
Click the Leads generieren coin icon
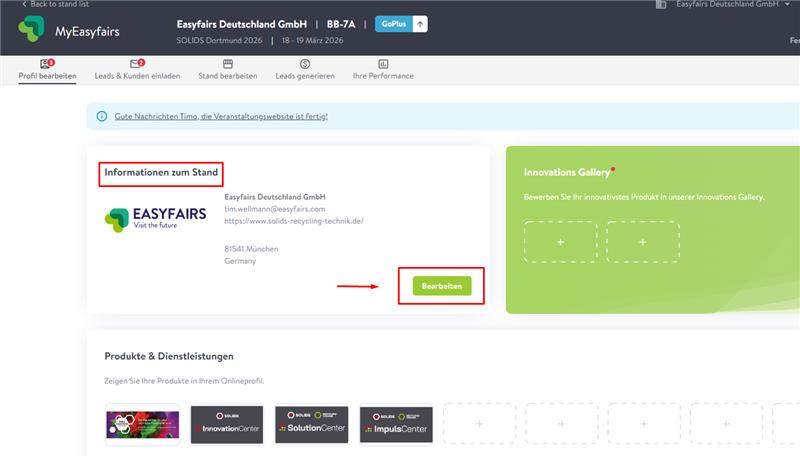(x=305, y=64)
